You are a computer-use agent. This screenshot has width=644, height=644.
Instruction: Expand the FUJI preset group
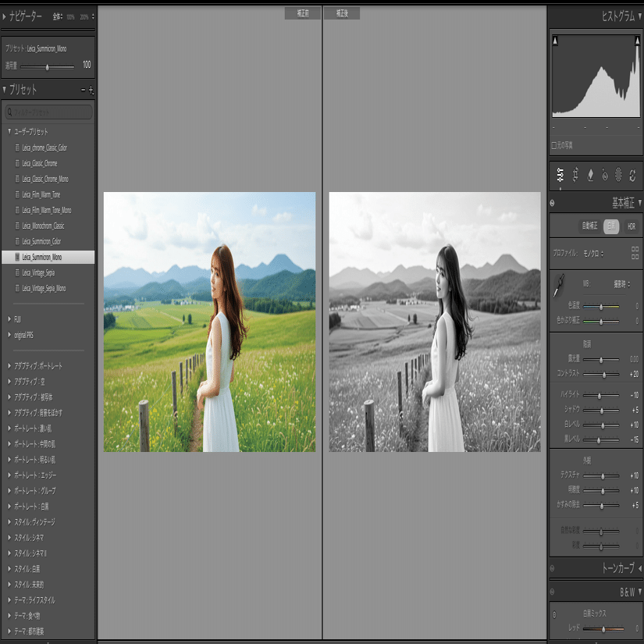[x=9, y=319]
